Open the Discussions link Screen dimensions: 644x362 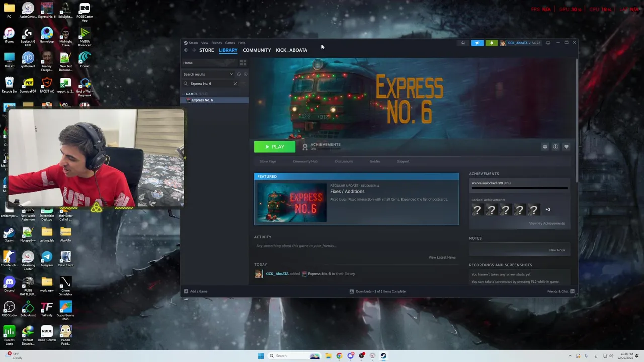pyautogui.click(x=344, y=161)
